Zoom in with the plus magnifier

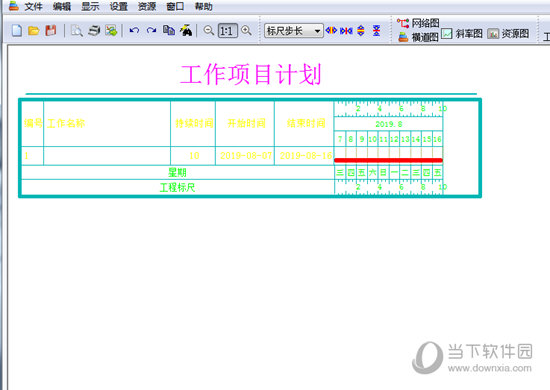247,31
